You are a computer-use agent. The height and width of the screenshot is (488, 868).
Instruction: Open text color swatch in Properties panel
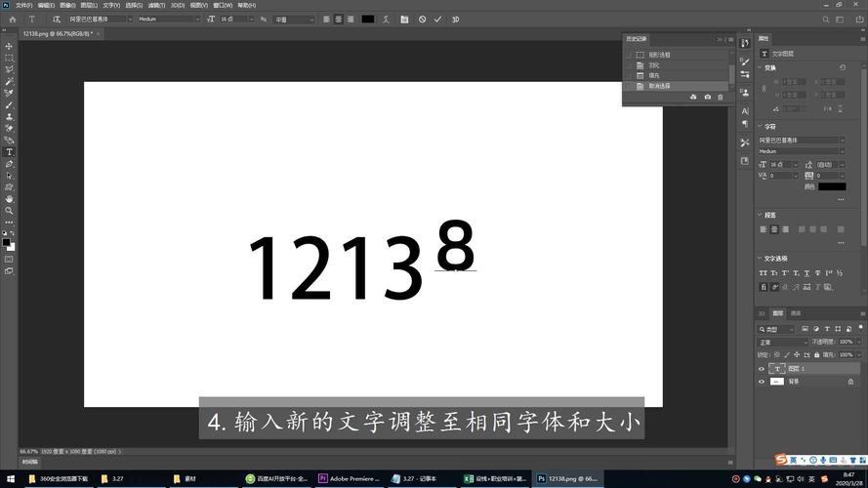832,187
